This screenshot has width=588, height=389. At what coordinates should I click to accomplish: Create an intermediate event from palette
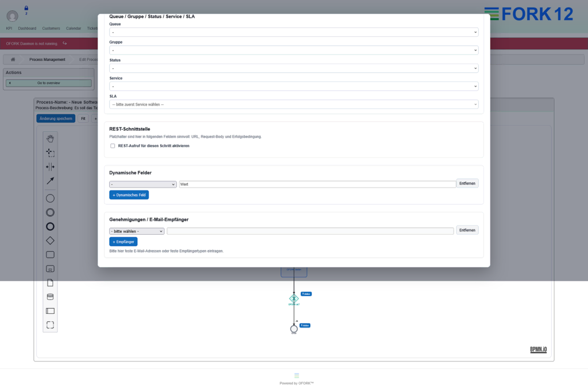point(50,212)
